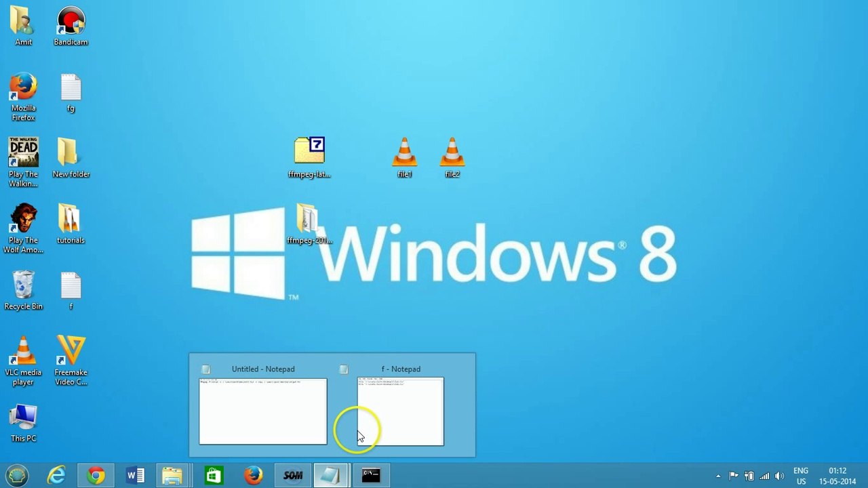The width and height of the screenshot is (868, 488).
Task: Select the Bandicam desktop shortcut
Action: [x=71, y=26]
